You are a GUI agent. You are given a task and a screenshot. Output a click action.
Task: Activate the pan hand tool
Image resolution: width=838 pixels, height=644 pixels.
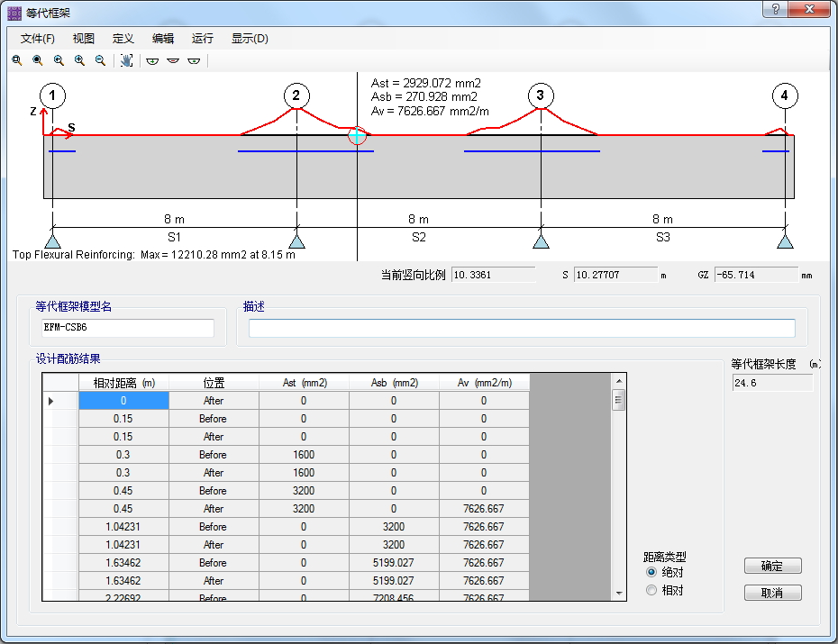coord(127,60)
